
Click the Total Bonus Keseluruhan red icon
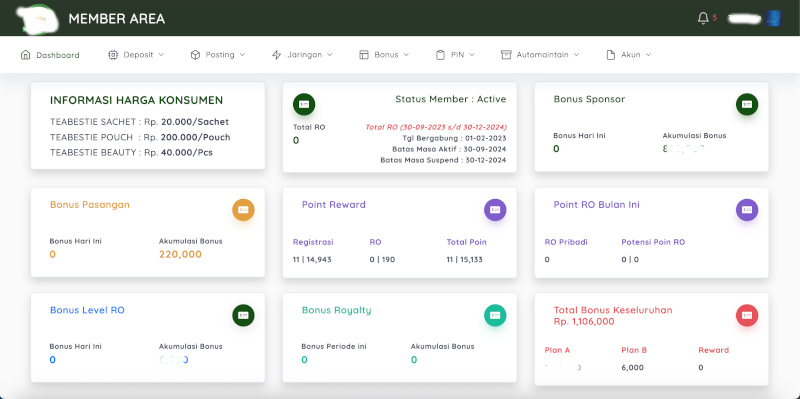(x=747, y=315)
